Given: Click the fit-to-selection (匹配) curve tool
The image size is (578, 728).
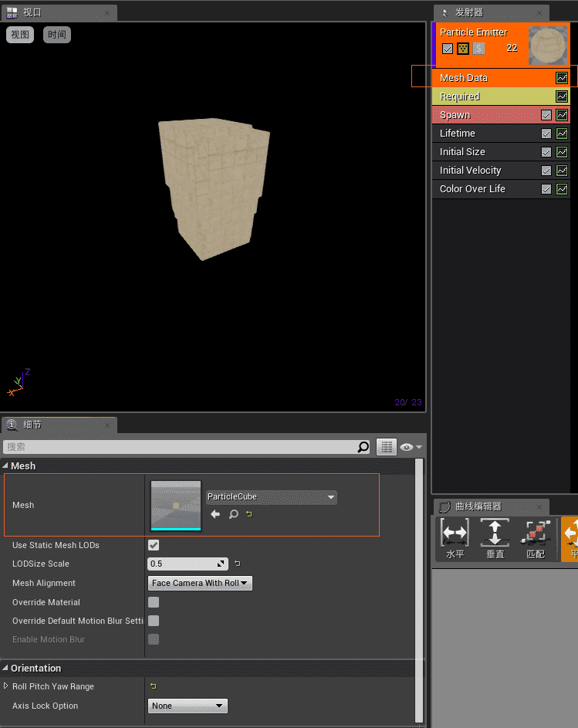Looking at the screenshot, I should [x=535, y=538].
